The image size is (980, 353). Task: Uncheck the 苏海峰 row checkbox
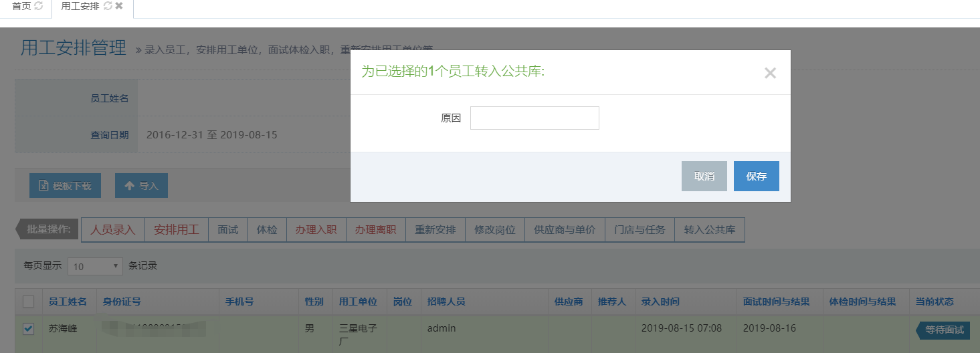(x=28, y=329)
